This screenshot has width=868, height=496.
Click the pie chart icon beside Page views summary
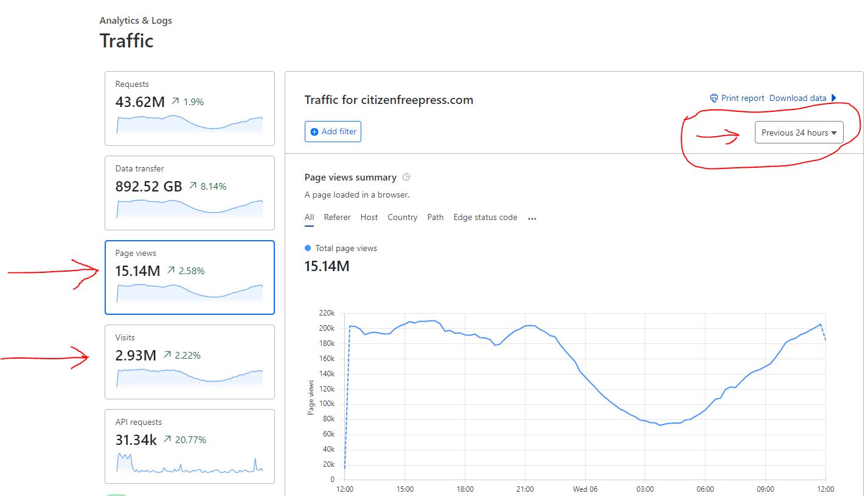pos(407,177)
